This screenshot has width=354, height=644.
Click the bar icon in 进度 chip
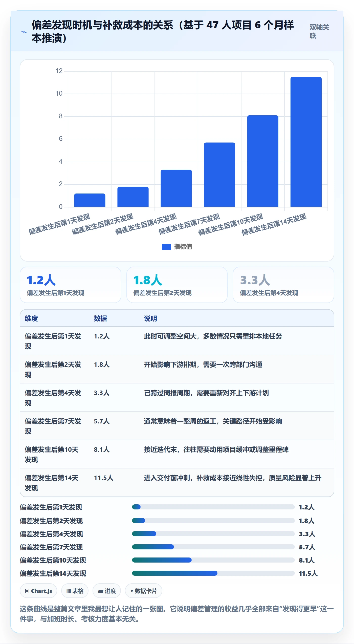pos(101,591)
